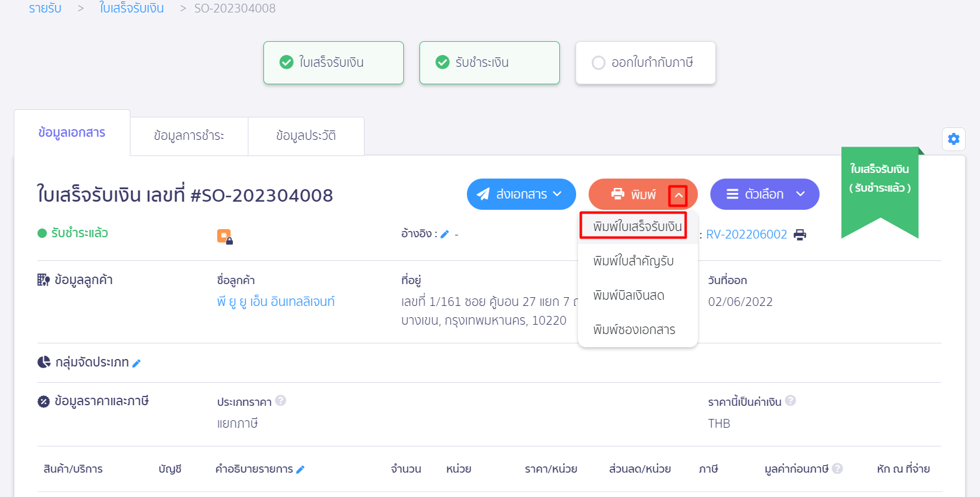Viewport: 980px width, 497px height.
Task: Click the ออกใบกำกับภาษี status circle
Action: [x=599, y=62]
